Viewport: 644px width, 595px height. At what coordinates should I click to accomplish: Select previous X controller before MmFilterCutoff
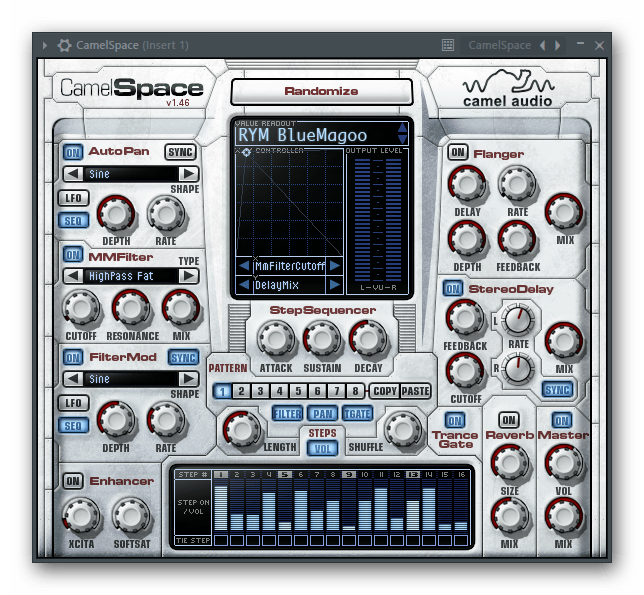(244, 266)
